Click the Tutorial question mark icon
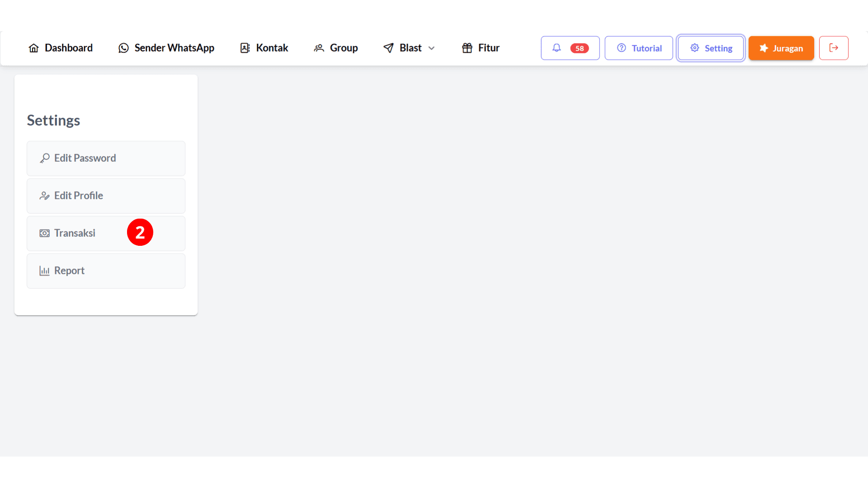The height and width of the screenshot is (488, 868). [x=622, y=48]
